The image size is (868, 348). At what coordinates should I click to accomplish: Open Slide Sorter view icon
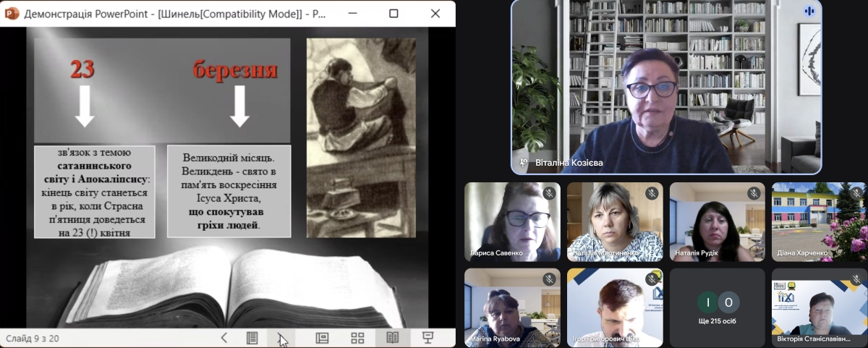(357, 338)
